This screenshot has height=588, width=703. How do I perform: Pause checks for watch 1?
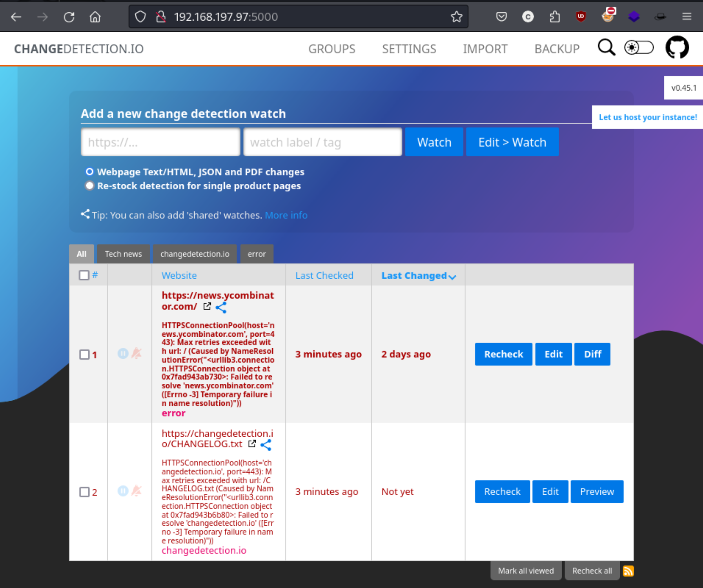[123, 354]
